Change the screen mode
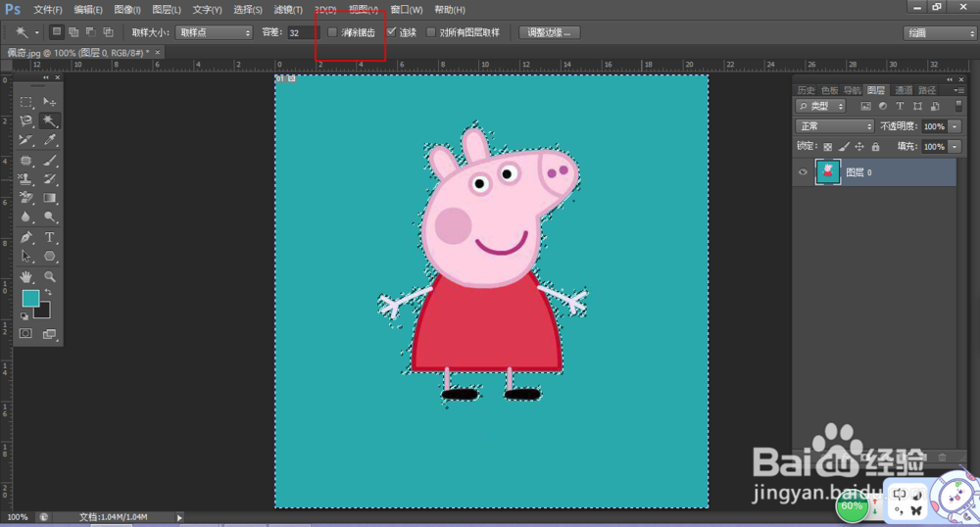 click(49, 334)
